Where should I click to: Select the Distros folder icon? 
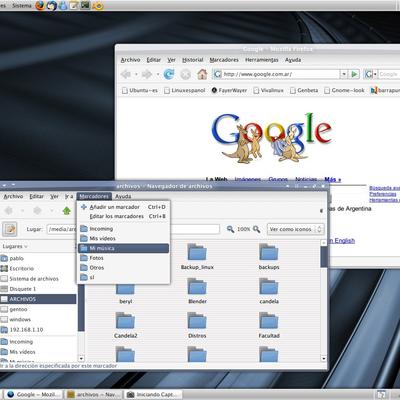click(197, 321)
